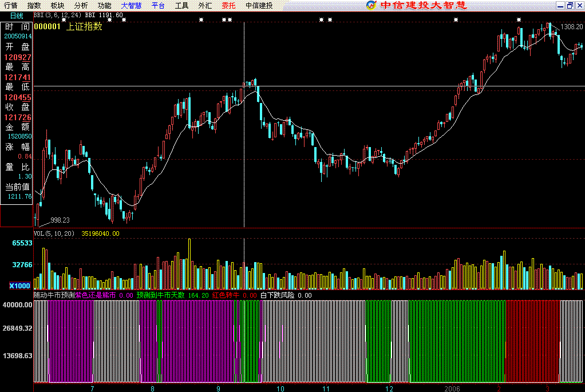This screenshot has width=585, height=392.
Task: Click the 日线 period label
Action: tap(17, 15)
